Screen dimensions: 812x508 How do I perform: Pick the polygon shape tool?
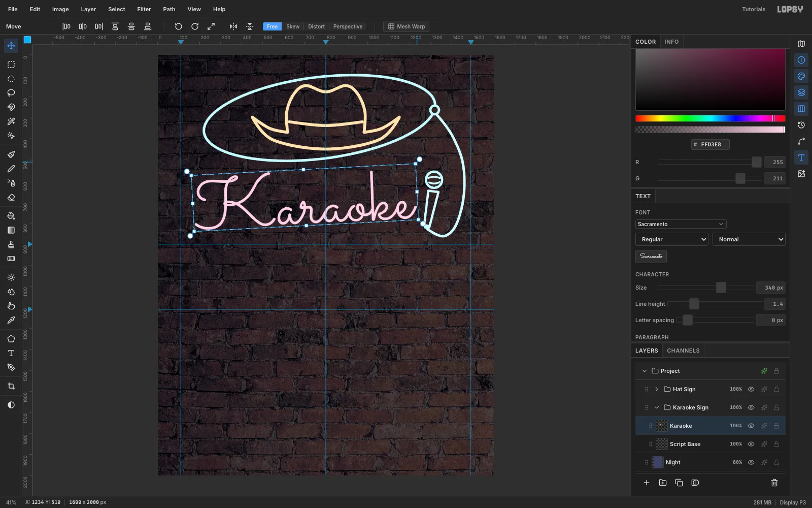coord(11,339)
